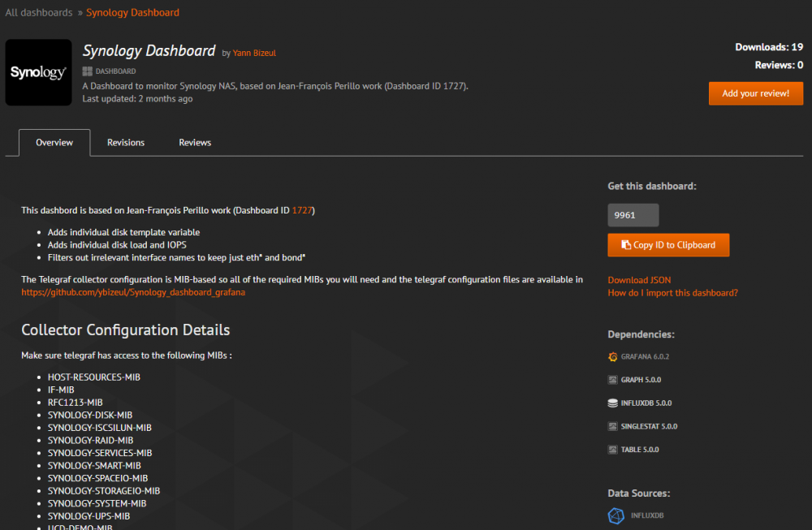Click the InfluxDB data source logo icon
This screenshot has height=530, width=812.
click(615, 515)
